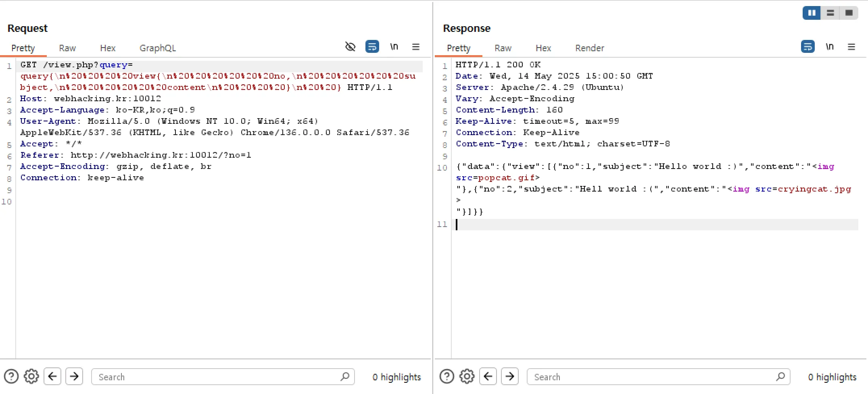Select the Request Pretty tab
Screen dimensions: 868x394
23,48
